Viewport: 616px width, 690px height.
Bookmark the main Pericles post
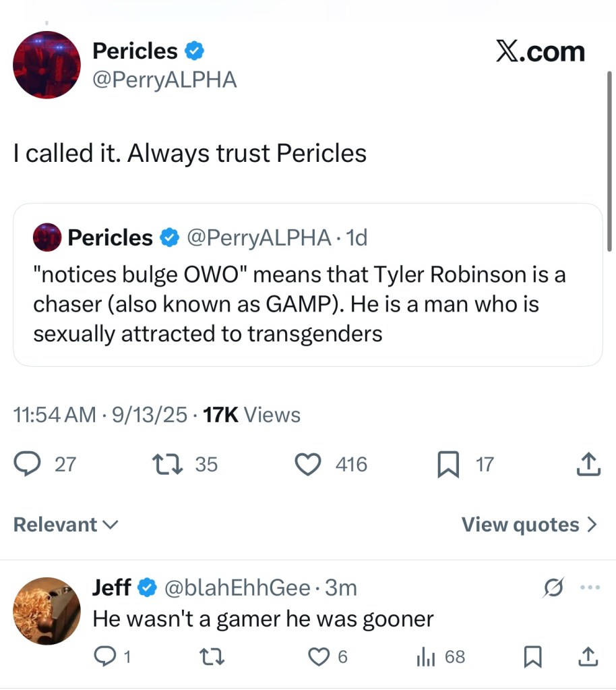tap(448, 465)
